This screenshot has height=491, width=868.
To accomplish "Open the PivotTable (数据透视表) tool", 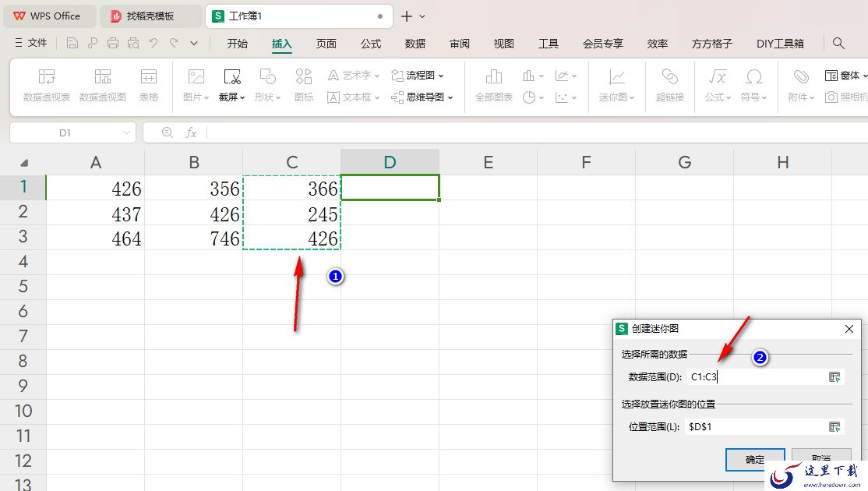I will click(47, 85).
